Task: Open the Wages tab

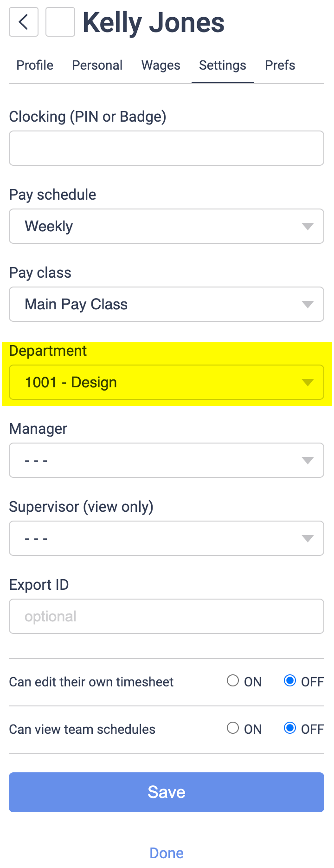Action: 161,65
